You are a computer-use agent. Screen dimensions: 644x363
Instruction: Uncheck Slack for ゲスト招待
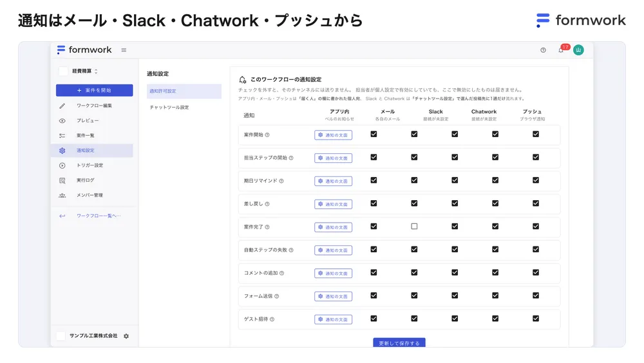tap(455, 318)
